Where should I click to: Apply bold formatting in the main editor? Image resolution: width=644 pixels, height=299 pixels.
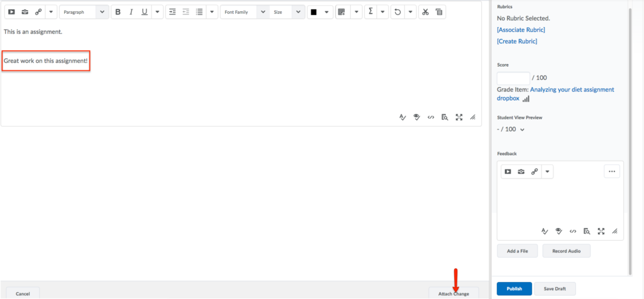coord(118,12)
